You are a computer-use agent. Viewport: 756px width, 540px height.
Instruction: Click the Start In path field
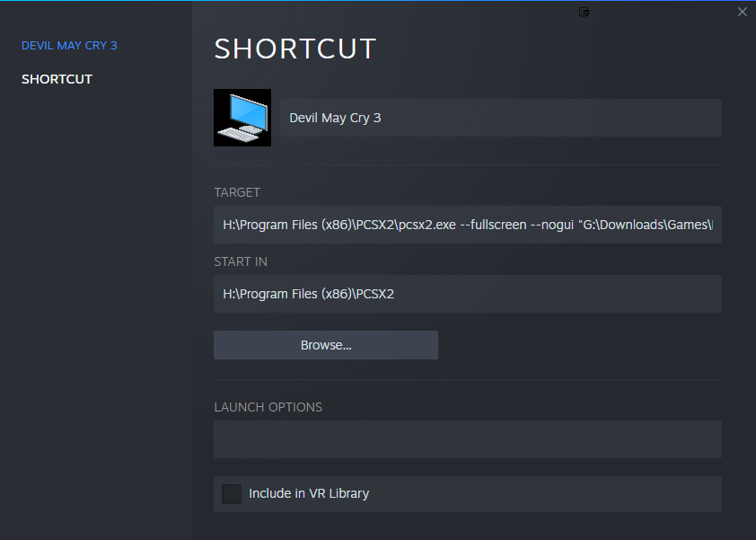pyautogui.click(x=468, y=294)
